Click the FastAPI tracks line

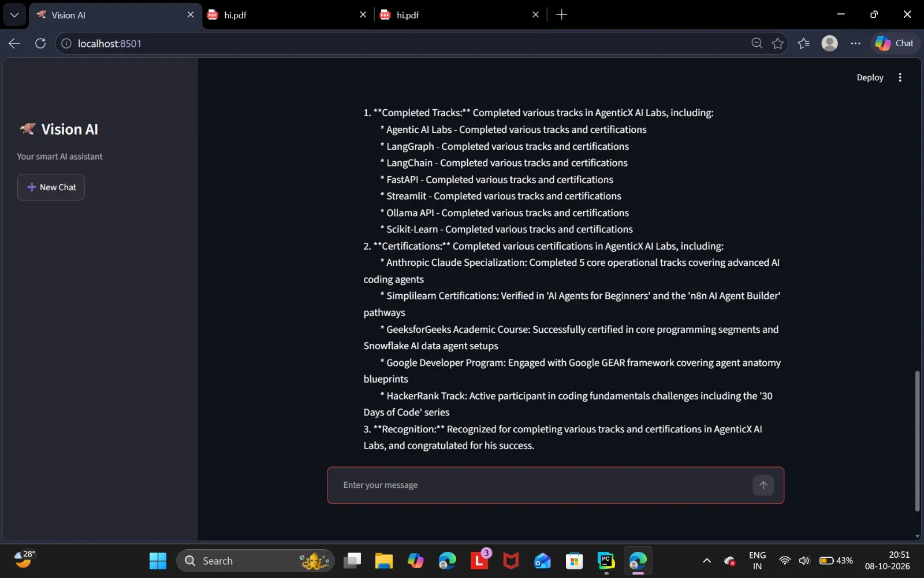tap(497, 180)
